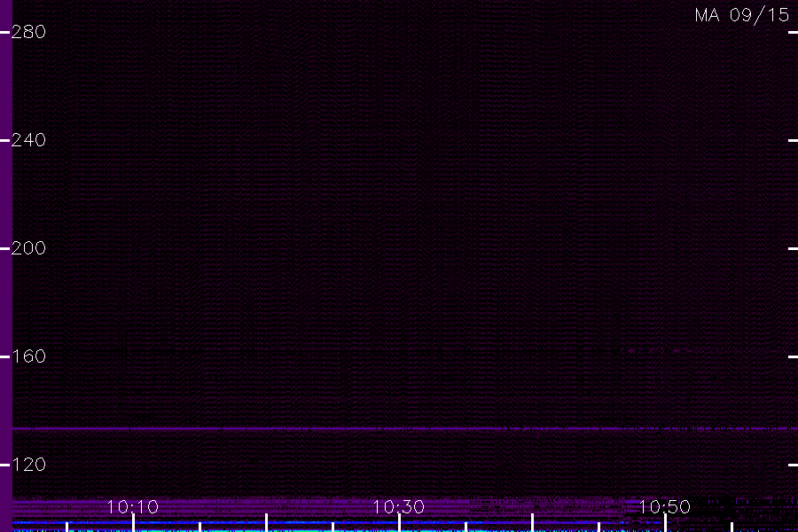Click the 280 frequency axis label

(x=28, y=32)
